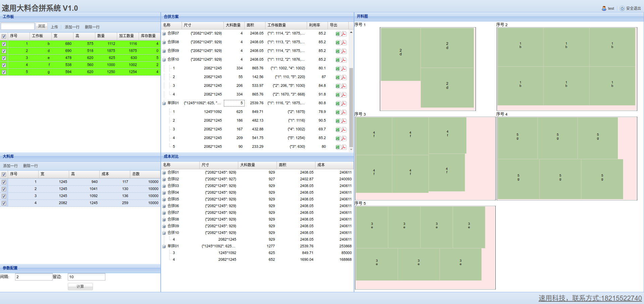Click the 间隔 input field
The width and height of the screenshot is (644, 304).
click(34, 277)
